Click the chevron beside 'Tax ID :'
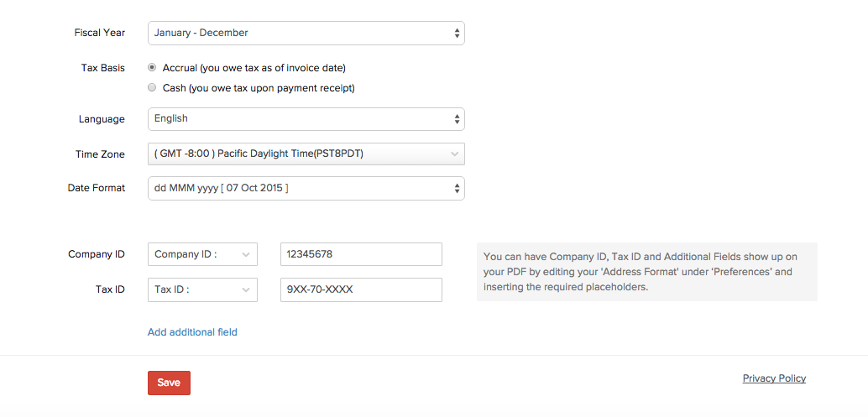Image resolution: width=868 pixels, height=417 pixels. 246,290
